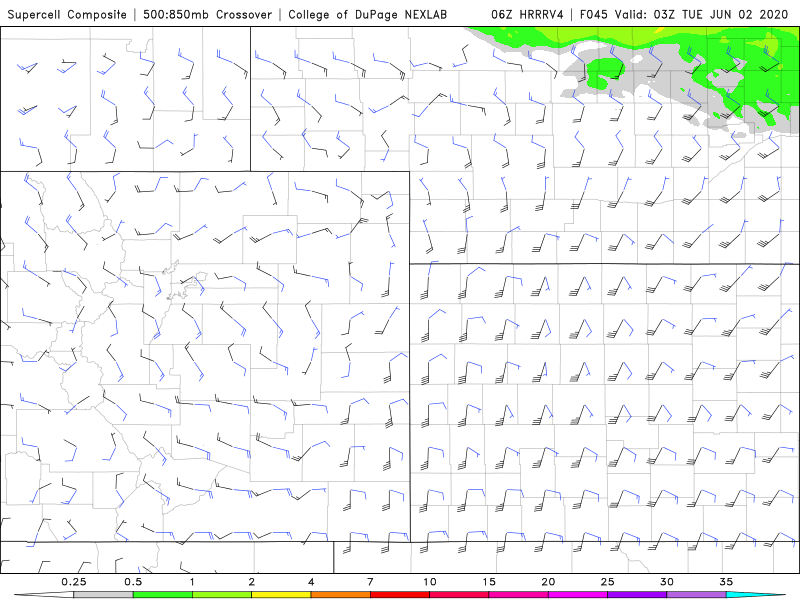
Task: Click the '20' legend value
Action: (x=548, y=582)
